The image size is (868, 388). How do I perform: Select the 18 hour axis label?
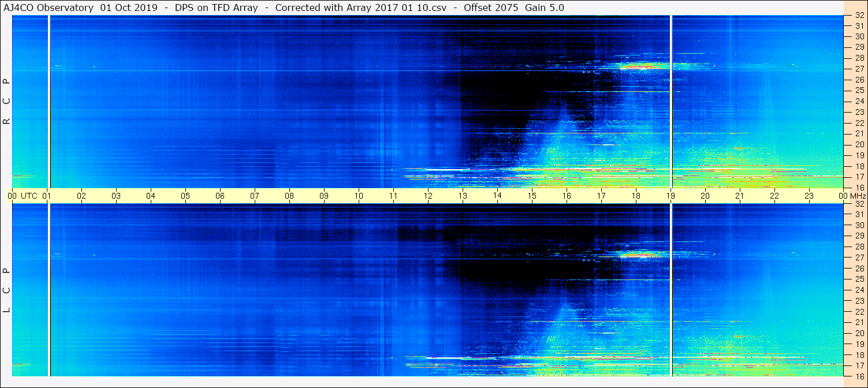636,196
